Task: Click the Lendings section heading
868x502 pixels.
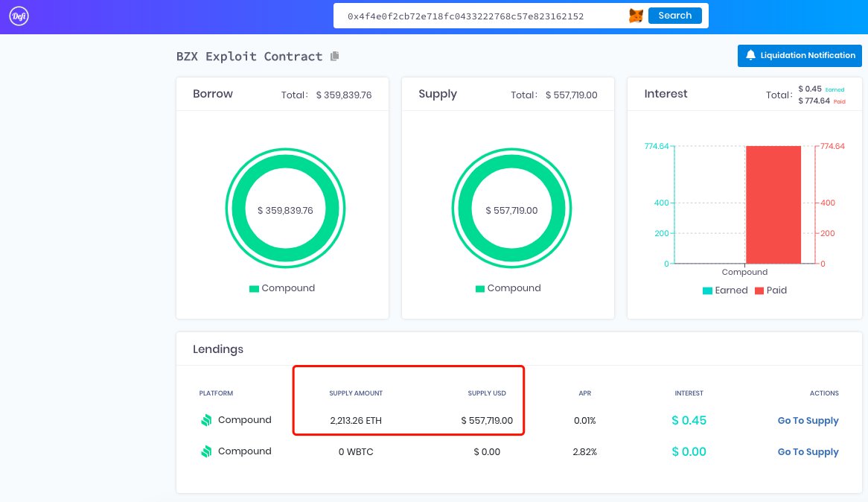Action: pos(218,349)
